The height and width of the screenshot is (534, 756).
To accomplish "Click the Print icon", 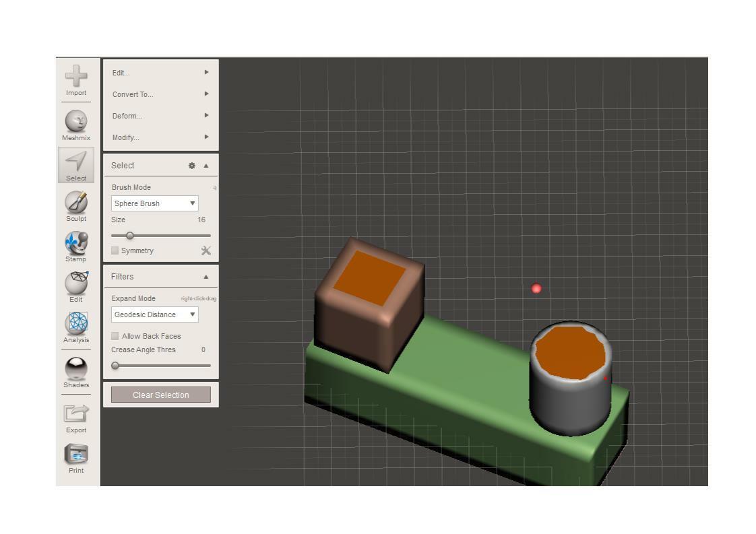I will pos(76,454).
